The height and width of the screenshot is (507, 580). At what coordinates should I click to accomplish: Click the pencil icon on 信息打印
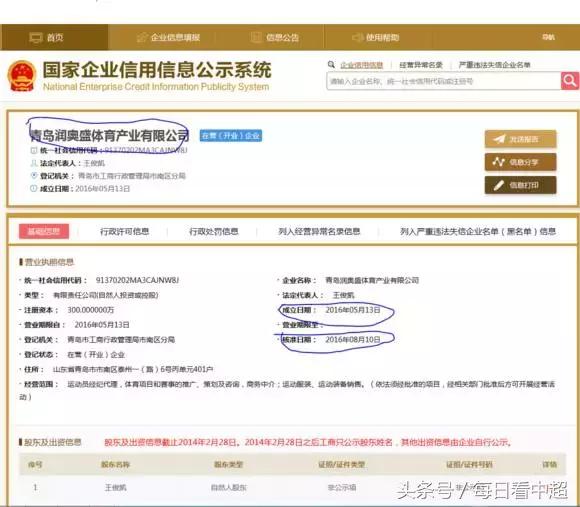coord(499,185)
